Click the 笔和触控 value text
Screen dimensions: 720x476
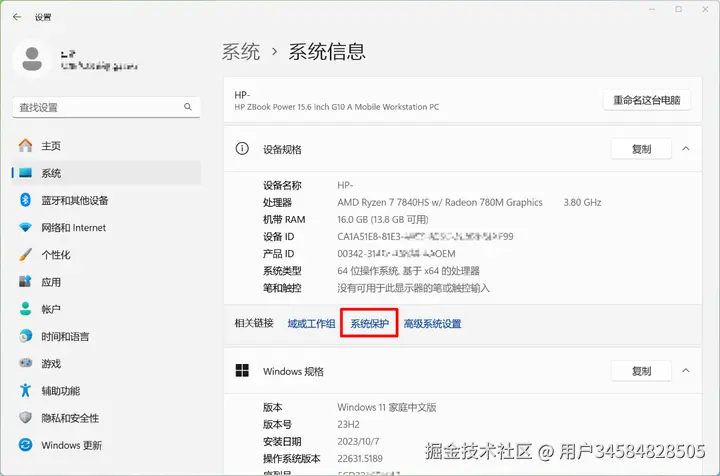413,288
